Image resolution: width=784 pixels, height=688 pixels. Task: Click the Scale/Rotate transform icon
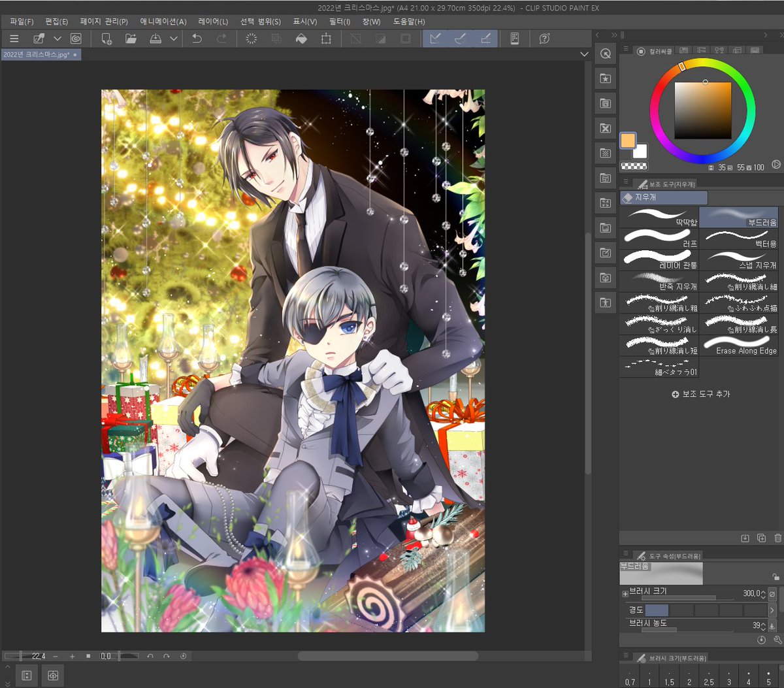326,39
